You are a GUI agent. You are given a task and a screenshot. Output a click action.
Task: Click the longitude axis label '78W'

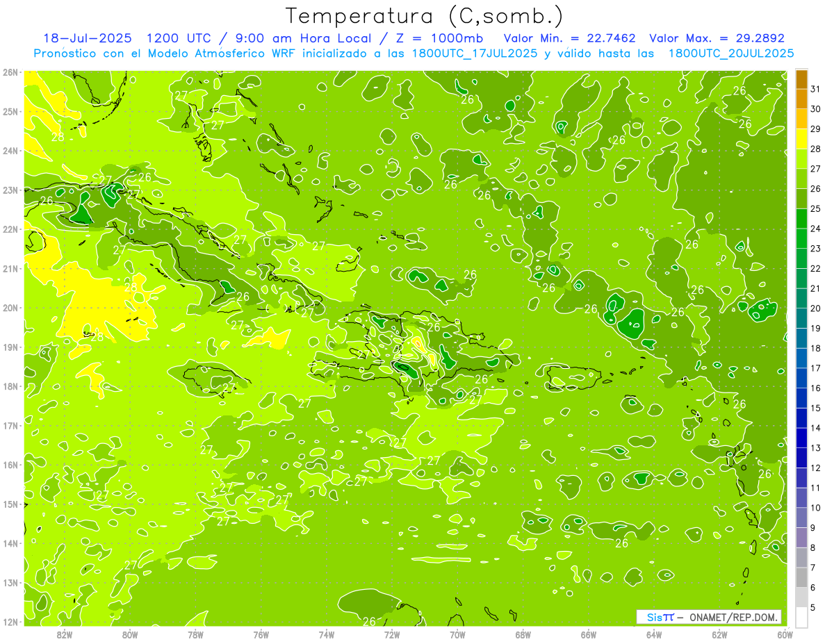coord(195,634)
